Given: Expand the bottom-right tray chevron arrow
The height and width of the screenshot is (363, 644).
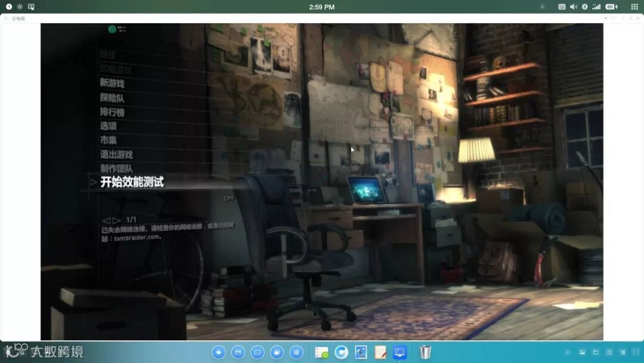Looking at the screenshot, I should (x=568, y=352).
